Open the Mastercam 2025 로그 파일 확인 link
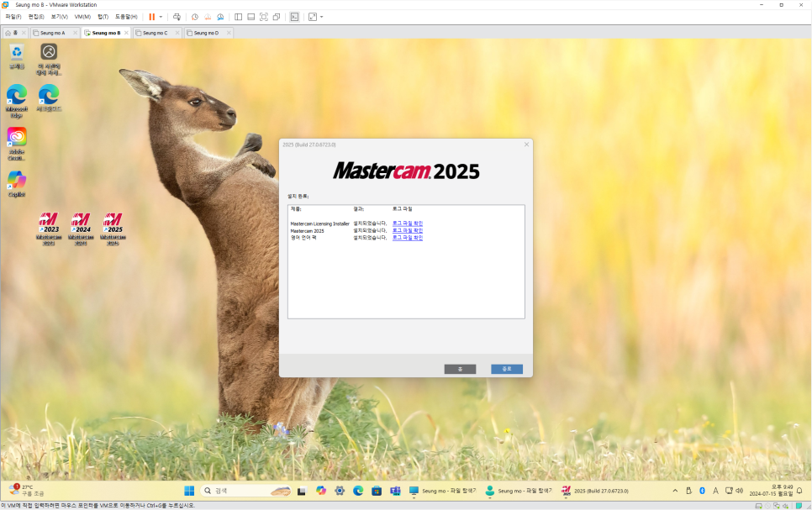This screenshot has width=812, height=510. [406, 231]
